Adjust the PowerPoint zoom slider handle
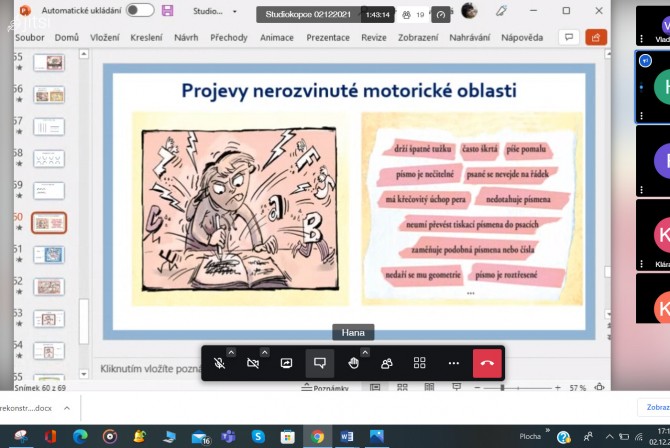670x448 pixels. click(x=502, y=388)
